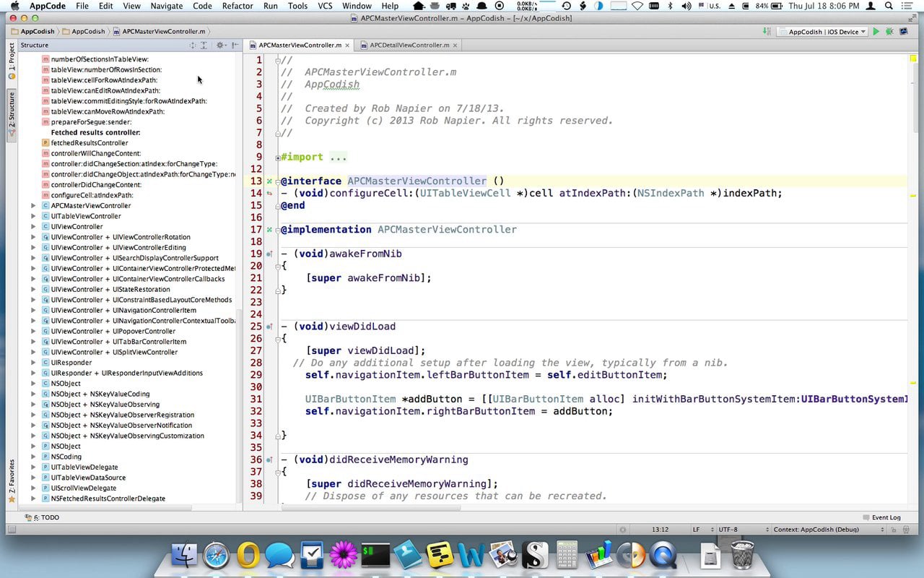Click the expand all icon in Structure header
The image size is (924, 578).
click(193, 46)
